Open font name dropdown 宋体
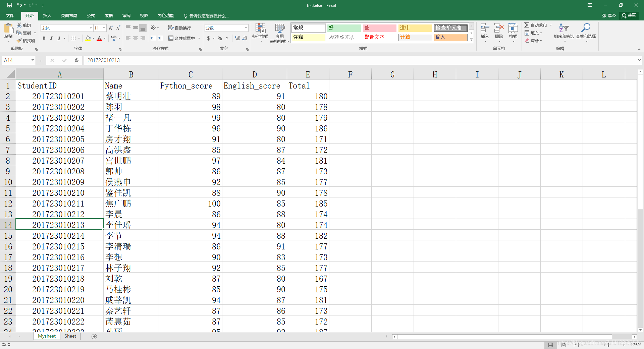This screenshot has width=644, height=349. [x=91, y=28]
